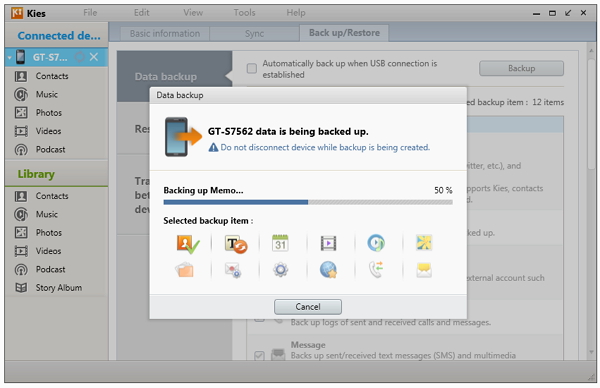Enable automatic backup on USB connection

[251, 68]
